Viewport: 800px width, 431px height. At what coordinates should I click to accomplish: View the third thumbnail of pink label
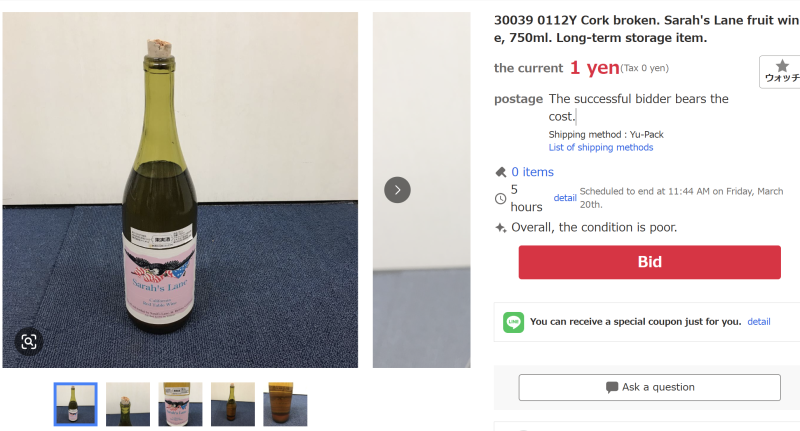click(x=180, y=404)
